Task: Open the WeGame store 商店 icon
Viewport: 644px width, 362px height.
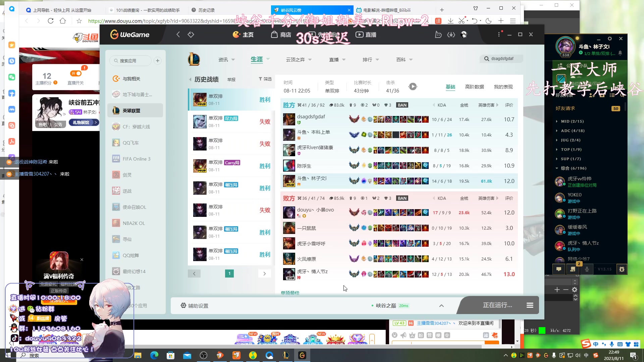Action: [x=274, y=35]
